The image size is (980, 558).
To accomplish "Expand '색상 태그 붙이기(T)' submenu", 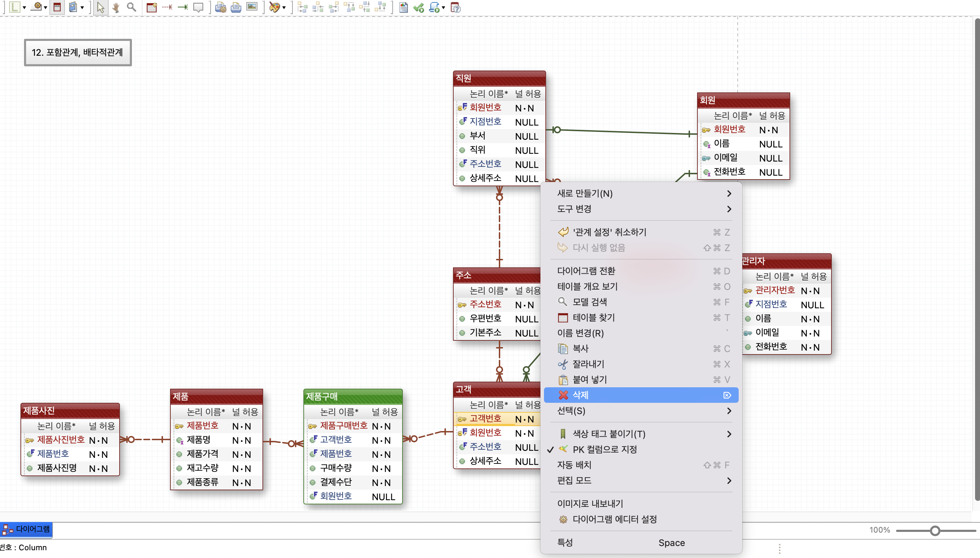I will pos(641,434).
